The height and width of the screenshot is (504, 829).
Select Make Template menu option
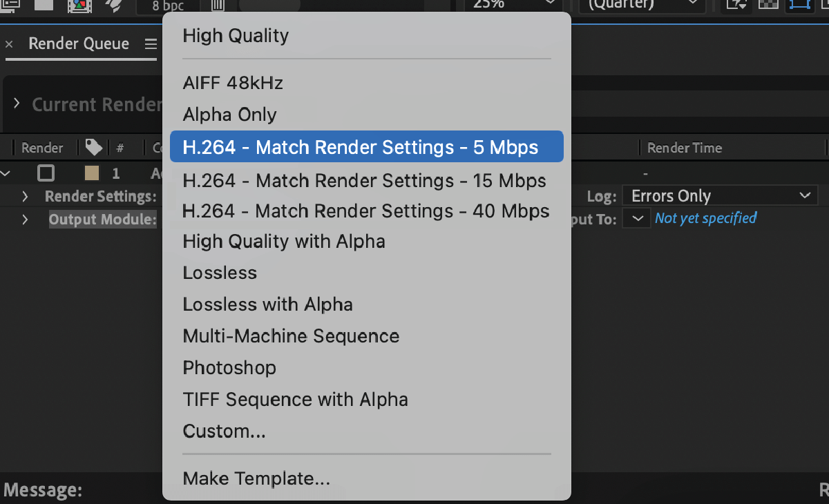(x=256, y=478)
